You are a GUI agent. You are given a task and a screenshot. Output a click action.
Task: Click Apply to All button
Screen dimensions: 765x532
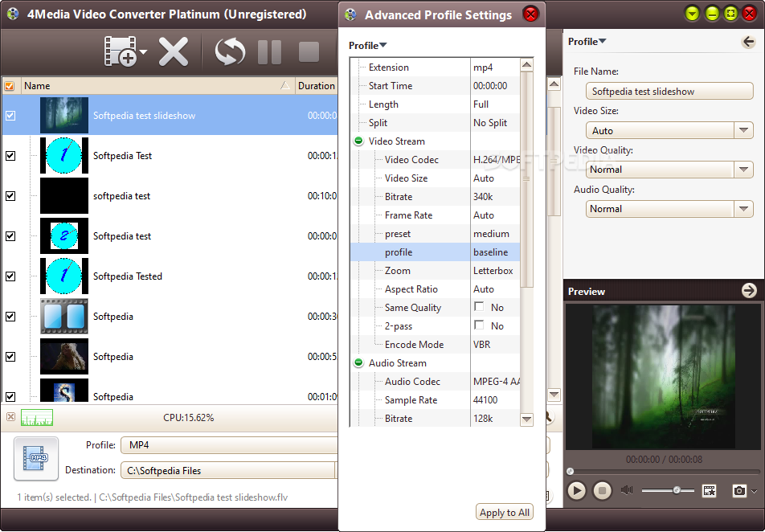504,513
